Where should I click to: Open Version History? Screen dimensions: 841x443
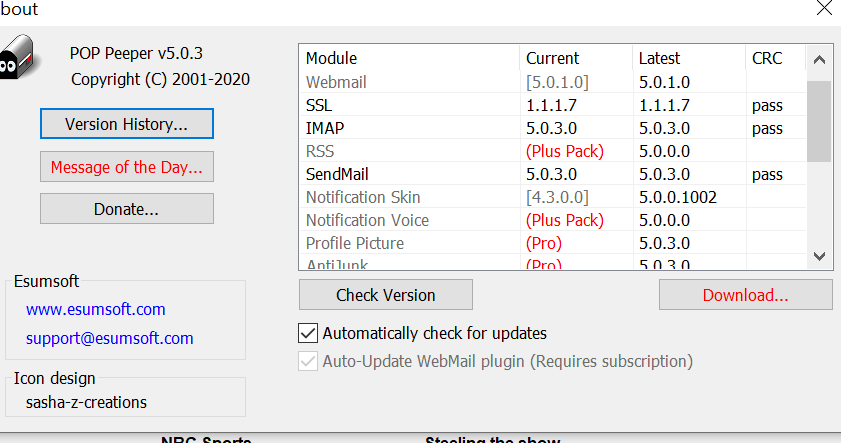pyautogui.click(x=127, y=124)
